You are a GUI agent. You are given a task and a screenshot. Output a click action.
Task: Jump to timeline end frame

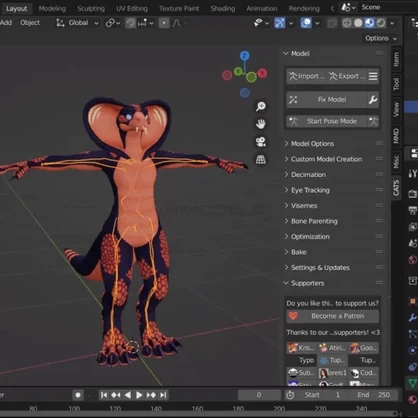pyautogui.click(x=163, y=395)
